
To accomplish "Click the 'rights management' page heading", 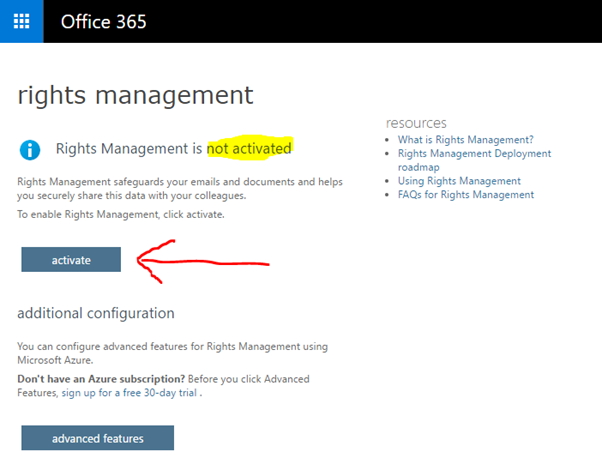I will (136, 95).
